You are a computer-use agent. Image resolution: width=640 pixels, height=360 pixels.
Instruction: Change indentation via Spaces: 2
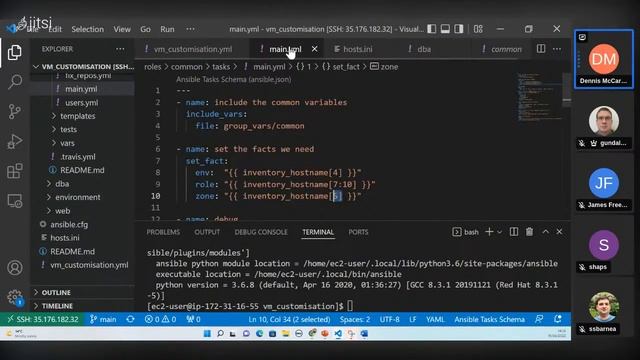355,319
